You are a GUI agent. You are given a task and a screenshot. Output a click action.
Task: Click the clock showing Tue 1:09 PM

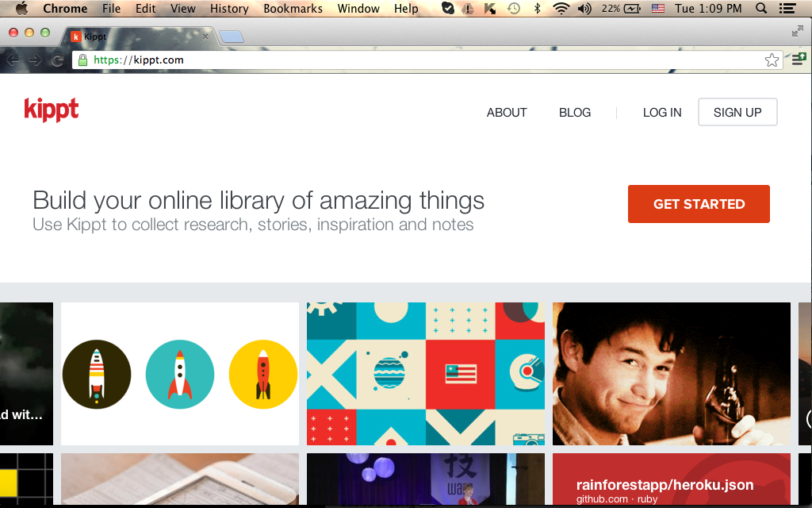[708, 8]
